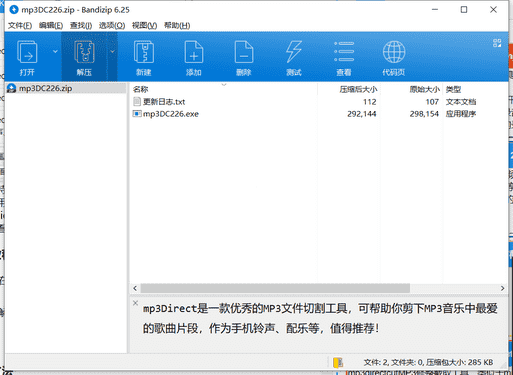Click the horizontal scrollbar right arrow

tap(502, 288)
